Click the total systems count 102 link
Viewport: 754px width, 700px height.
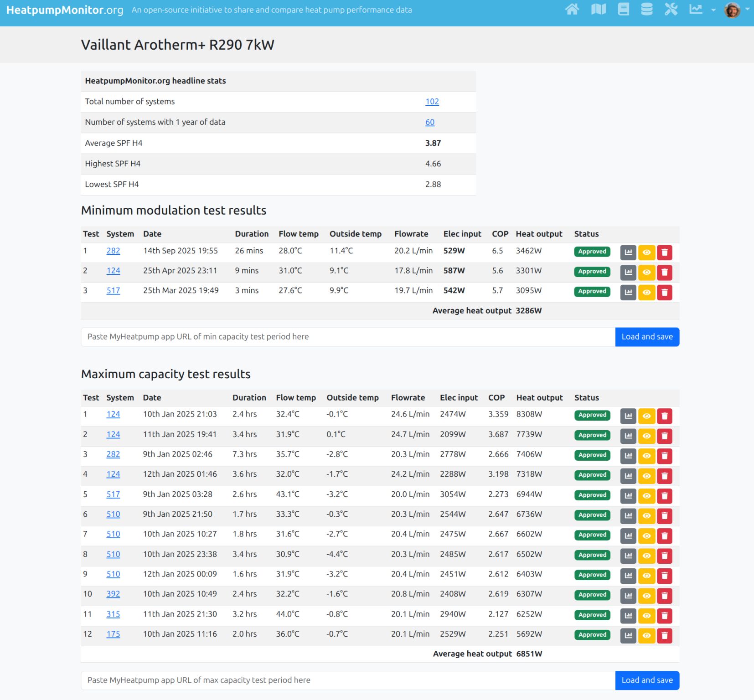[x=432, y=102]
